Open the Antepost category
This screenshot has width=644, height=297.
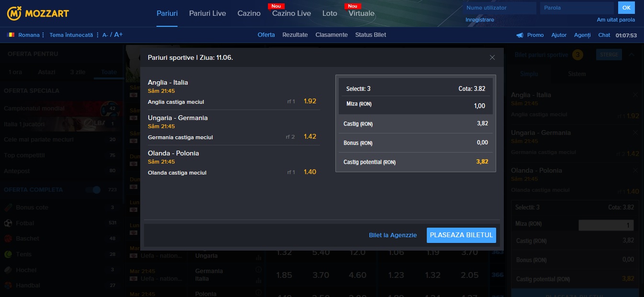click(61, 171)
